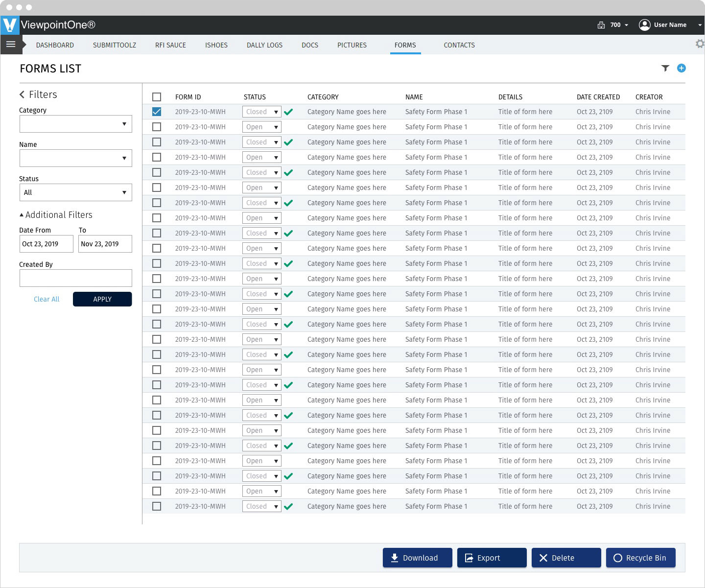Open the Status filter dropdown showing All
This screenshot has height=588, width=705.
coord(76,192)
